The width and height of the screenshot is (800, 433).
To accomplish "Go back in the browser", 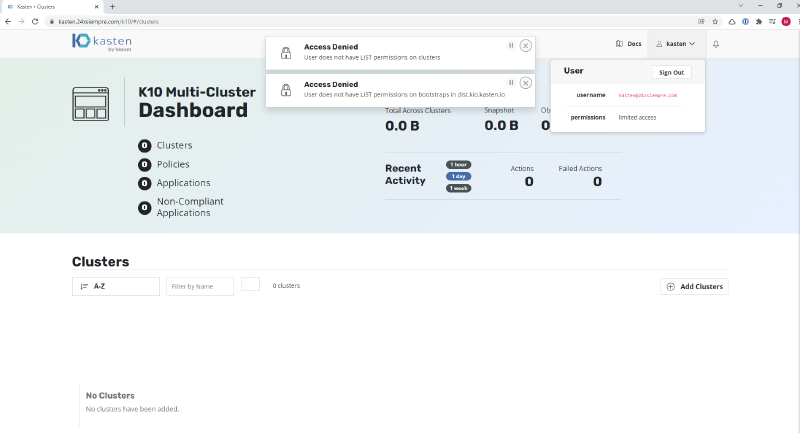I will [x=8, y=21].
